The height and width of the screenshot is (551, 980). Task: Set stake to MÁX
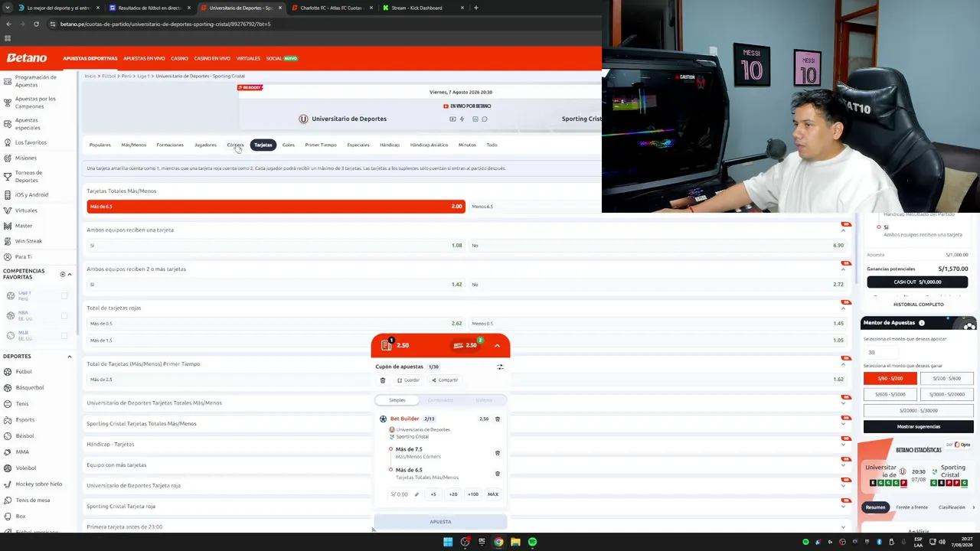tap(493, 494)
